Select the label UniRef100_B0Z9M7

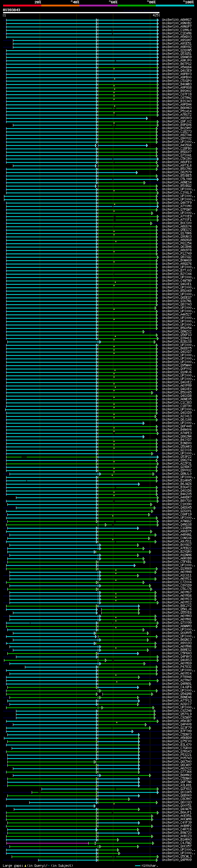coord(177,128)
